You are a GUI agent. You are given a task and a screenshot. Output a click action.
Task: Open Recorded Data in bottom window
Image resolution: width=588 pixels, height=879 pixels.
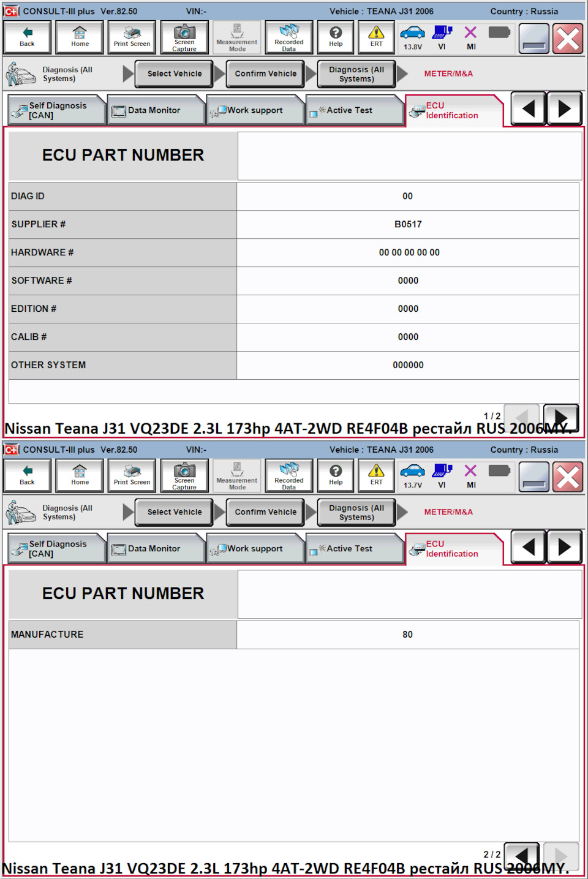289,475
